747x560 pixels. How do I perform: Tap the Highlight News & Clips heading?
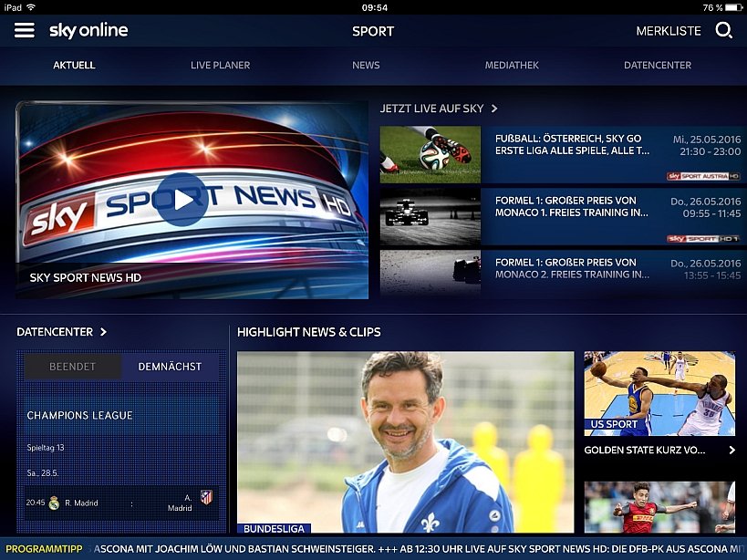(308, 332)
